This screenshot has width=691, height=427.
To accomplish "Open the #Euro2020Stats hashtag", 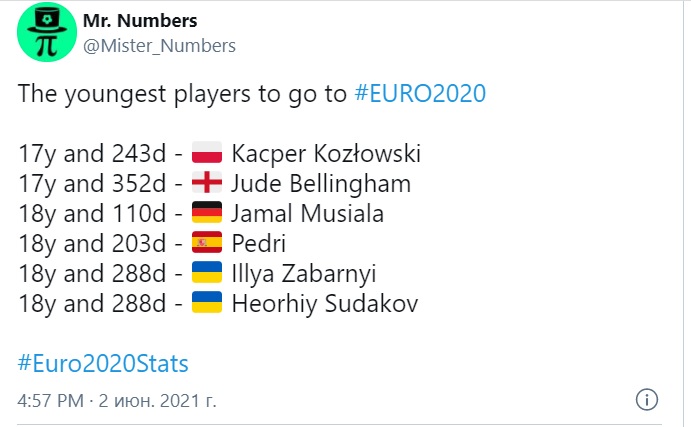I will [x=103, y=361].
